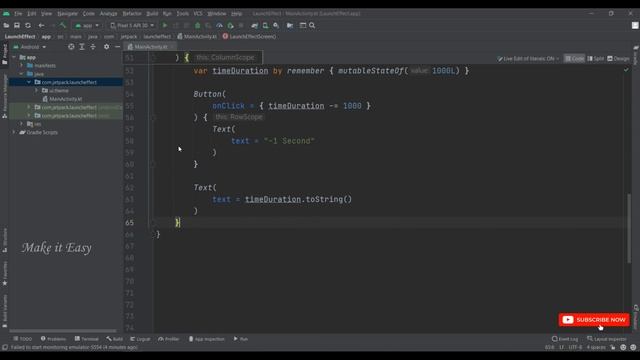Click the Expand All icon in Project panel

[82, 47]
